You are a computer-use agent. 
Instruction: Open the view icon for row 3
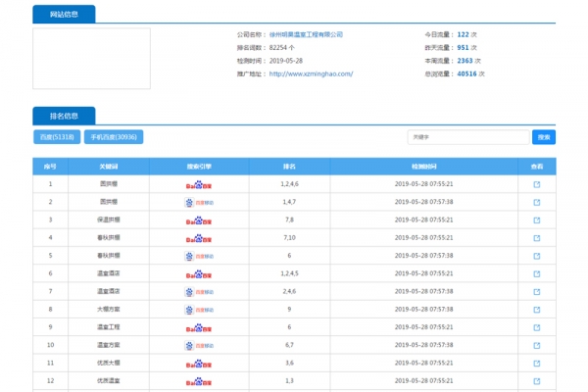coord(537,220)
